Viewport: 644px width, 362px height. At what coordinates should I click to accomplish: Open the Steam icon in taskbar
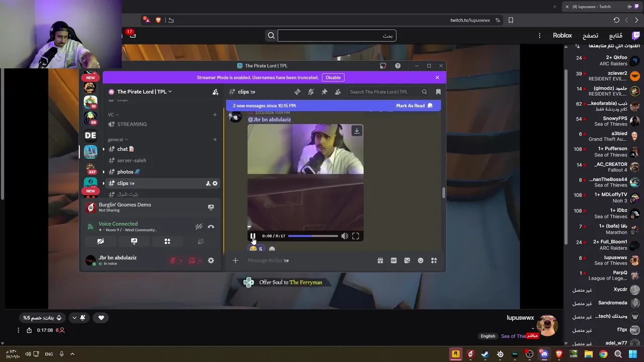(485, 354)
